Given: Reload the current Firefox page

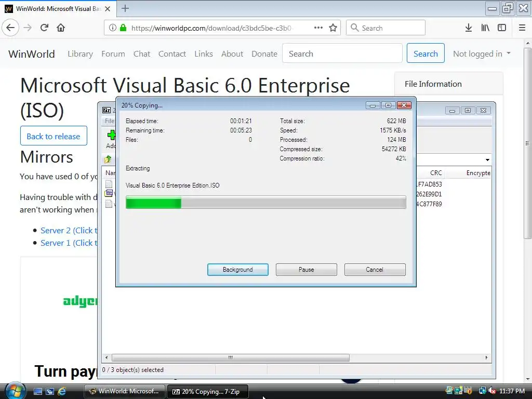Looking at the screenshot, I should click(x=44, y=28).
